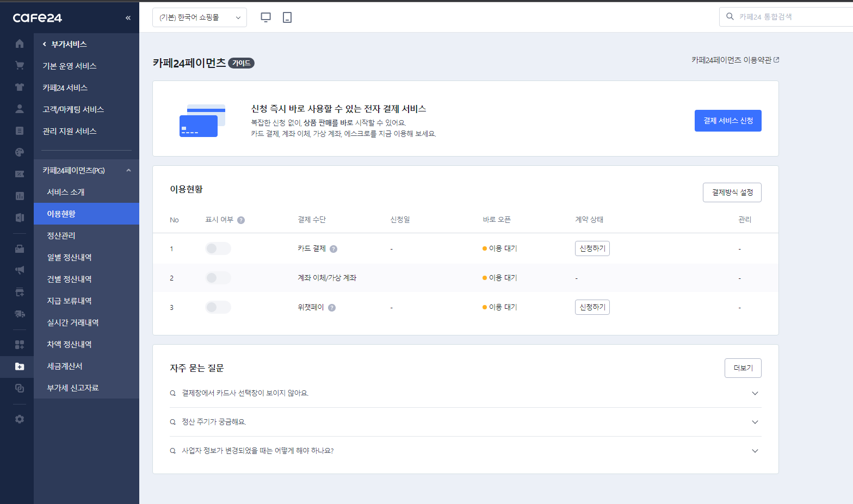Open the home icon in sidebar
The height and width of the screenshot is (504, 853).
coord(20,43)
